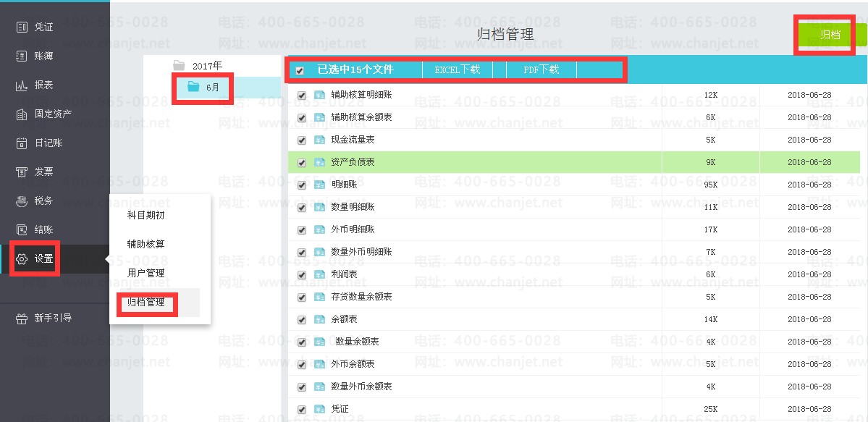Click the 6月 blue folder icon
Screen dimensions: 868x422
(193, 86)
